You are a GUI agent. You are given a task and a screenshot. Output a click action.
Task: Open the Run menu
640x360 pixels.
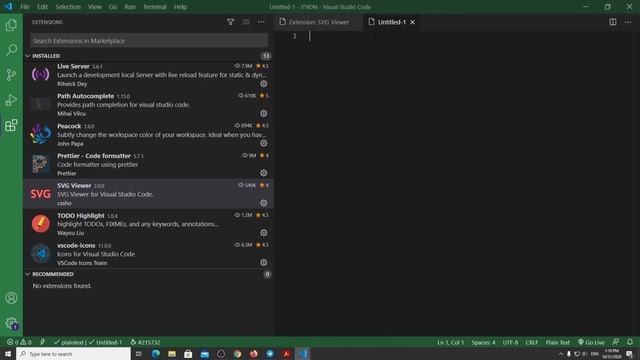pos(130,7)
